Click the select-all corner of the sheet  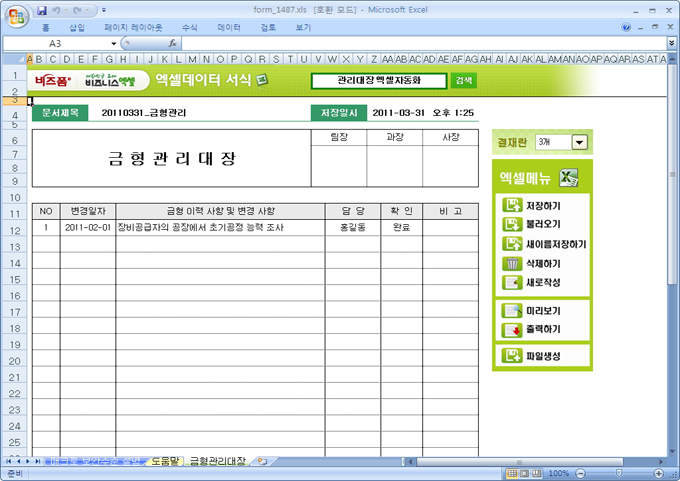[x=14, y=59]
